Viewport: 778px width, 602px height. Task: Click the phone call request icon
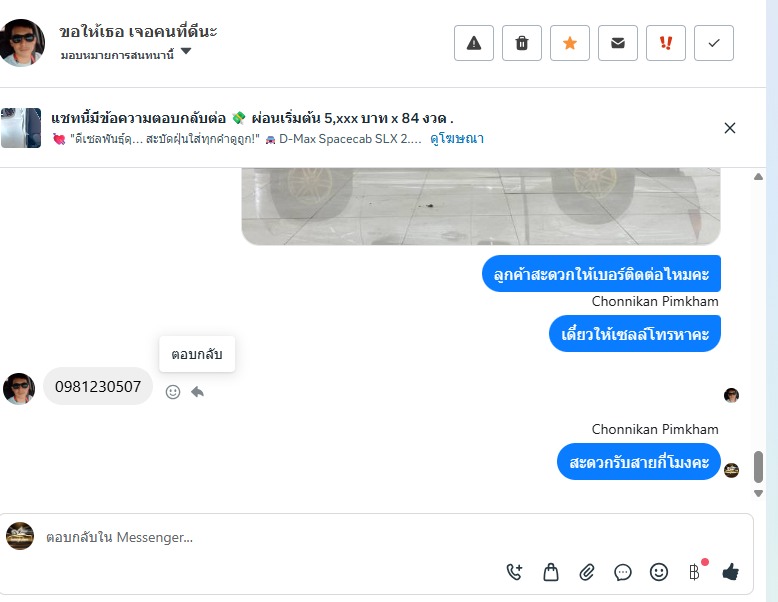514,572
